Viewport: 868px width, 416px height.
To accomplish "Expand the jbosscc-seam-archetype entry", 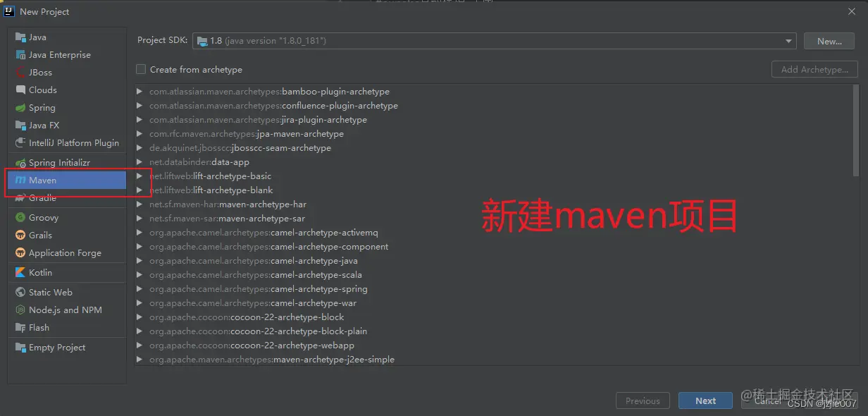I will click(x=140, y=148).
